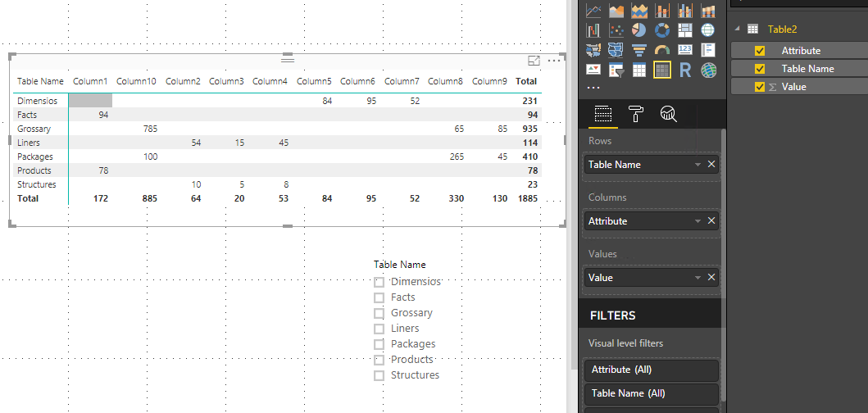The width and height of the screenshot is (868, 413).
Task: Select the Stacked area chart visualization
Action: (639, 11)
